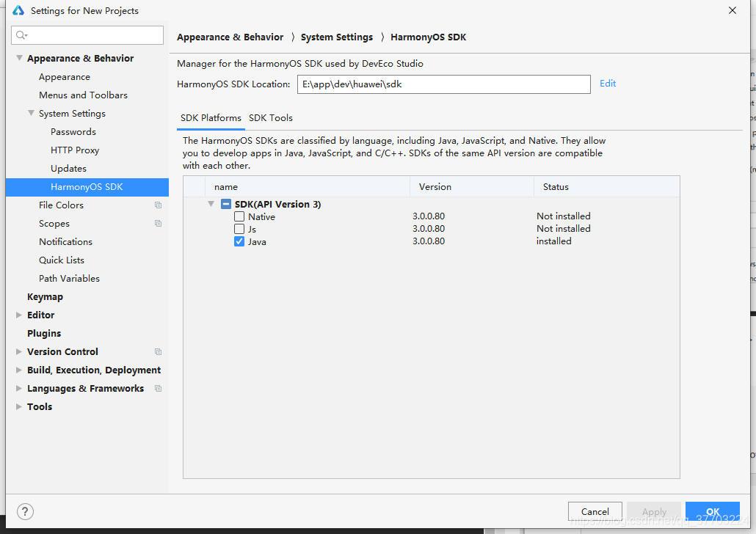The image size is (756, 534).
Task: Click the search magnifier icon
Action: 21,35
